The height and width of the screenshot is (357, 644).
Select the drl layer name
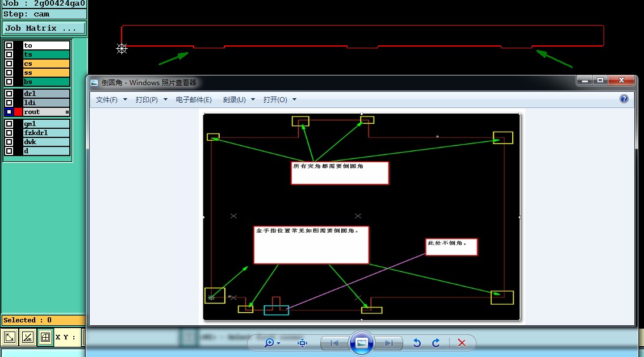[x=47, y=94]
